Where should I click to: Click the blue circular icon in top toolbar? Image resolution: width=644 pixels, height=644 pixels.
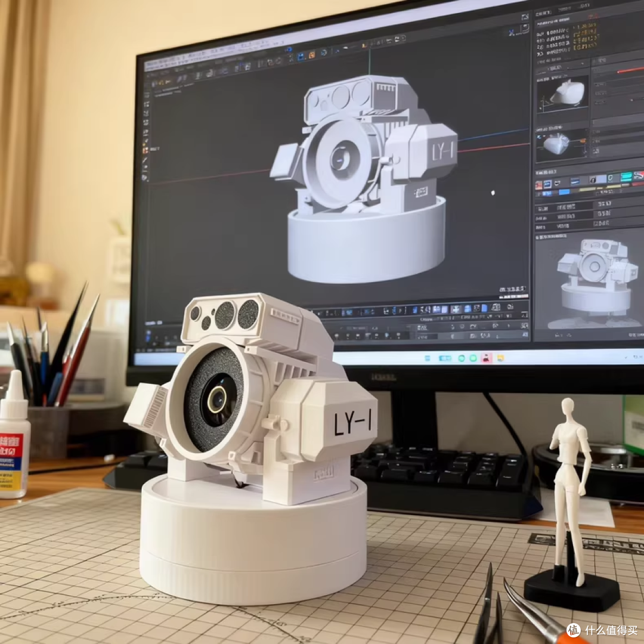324,52
